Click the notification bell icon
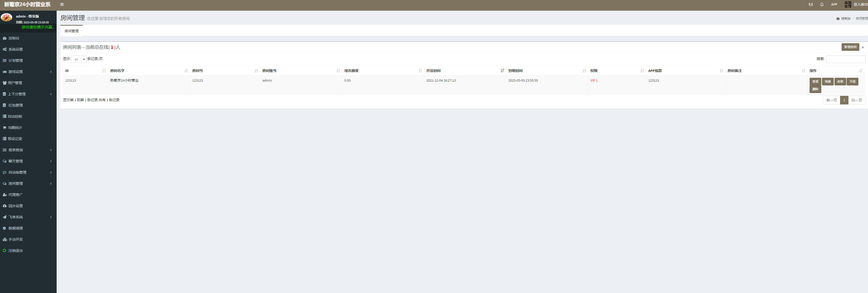The width and height of the screenshot is (868, 293). [822, 4]
